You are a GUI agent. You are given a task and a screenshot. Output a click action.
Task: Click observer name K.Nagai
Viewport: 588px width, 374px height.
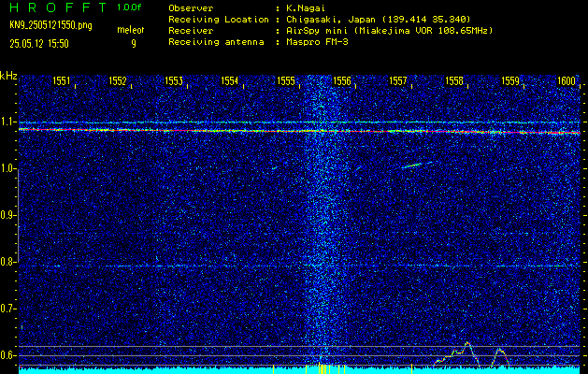306,7
